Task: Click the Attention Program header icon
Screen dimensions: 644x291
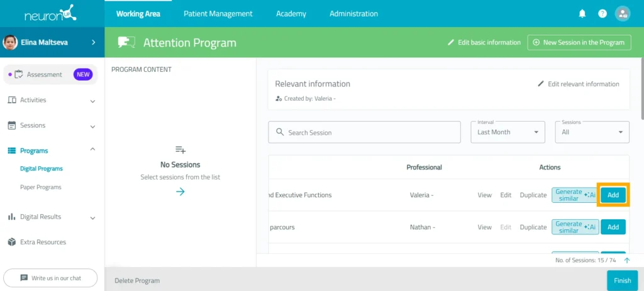Action: [126, 42]
